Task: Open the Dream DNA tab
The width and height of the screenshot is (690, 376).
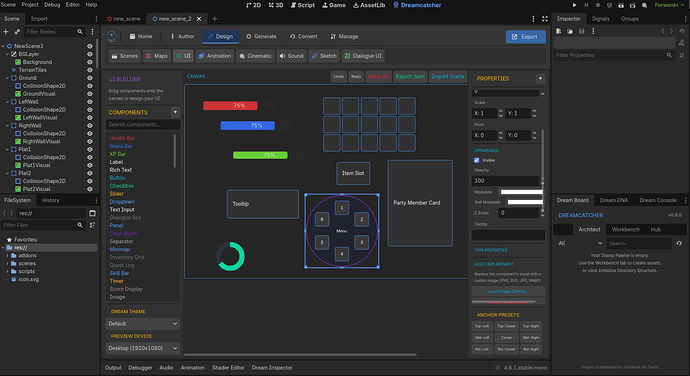Action: [614, 200]
